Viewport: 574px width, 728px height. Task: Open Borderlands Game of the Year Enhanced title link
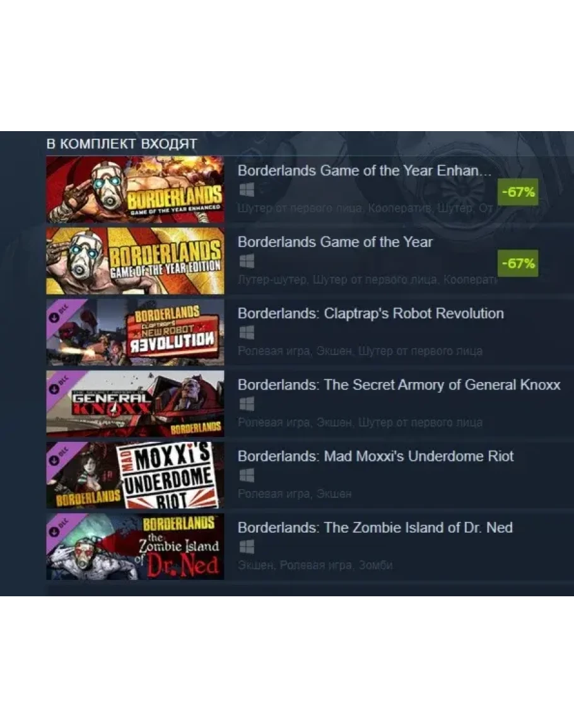[365, 170]
